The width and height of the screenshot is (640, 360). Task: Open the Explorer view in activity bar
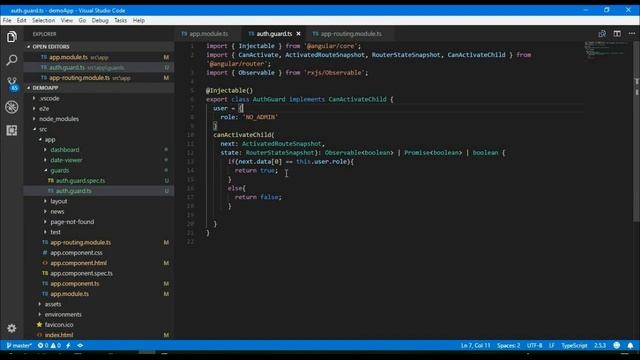point(12,37)
